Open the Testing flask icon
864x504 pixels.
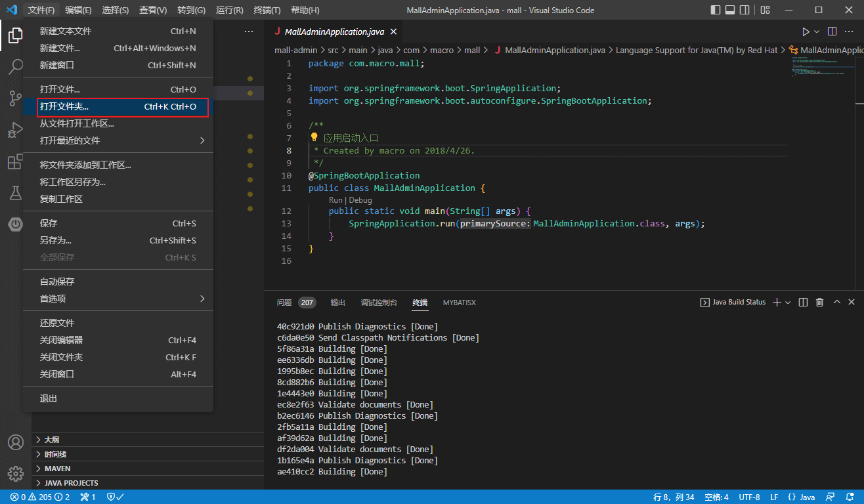pos(16,193)
